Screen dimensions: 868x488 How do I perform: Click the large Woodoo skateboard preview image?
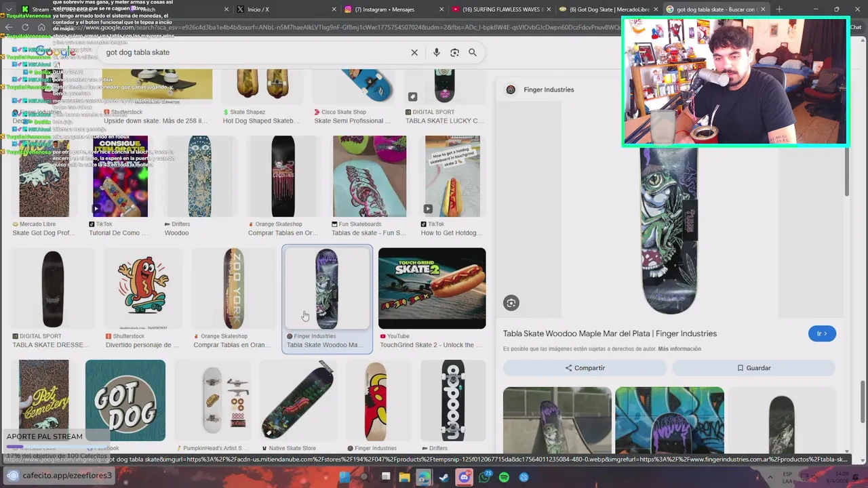click(669, 230)
